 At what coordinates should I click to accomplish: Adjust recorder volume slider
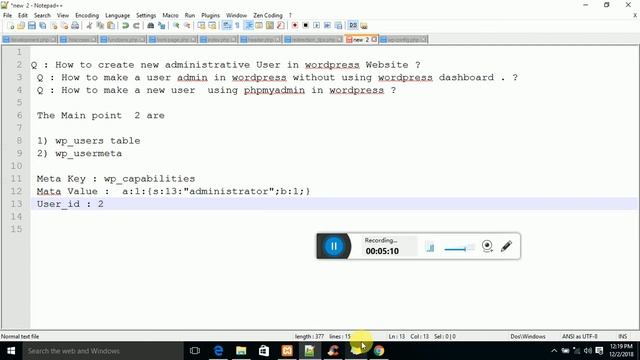point(459,248)
